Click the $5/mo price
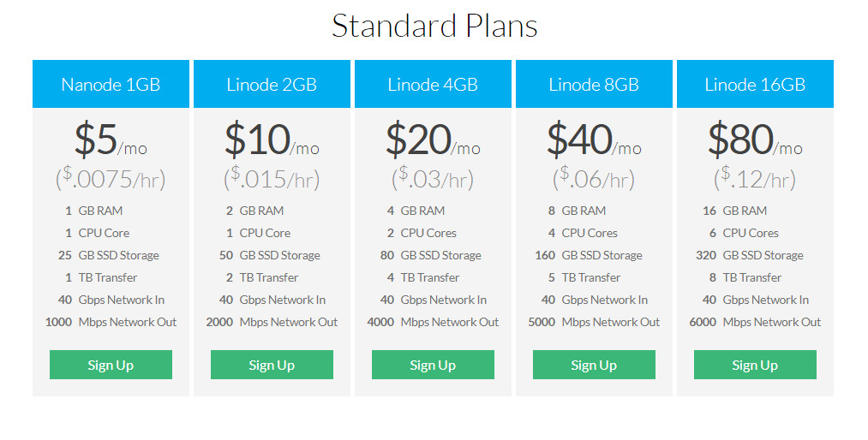Viewport: 868px width, 440px height. pos(111,140)
